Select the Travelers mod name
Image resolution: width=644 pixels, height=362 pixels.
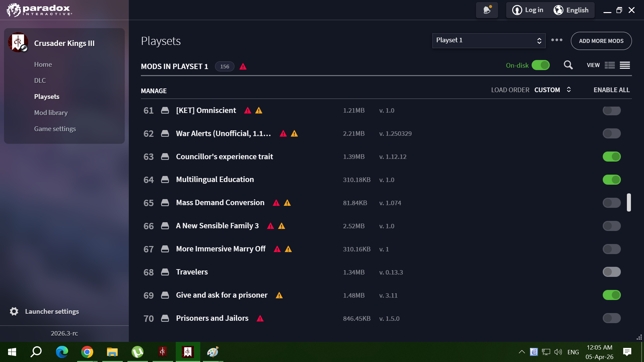pyautogui.click(x=192, y=272)
